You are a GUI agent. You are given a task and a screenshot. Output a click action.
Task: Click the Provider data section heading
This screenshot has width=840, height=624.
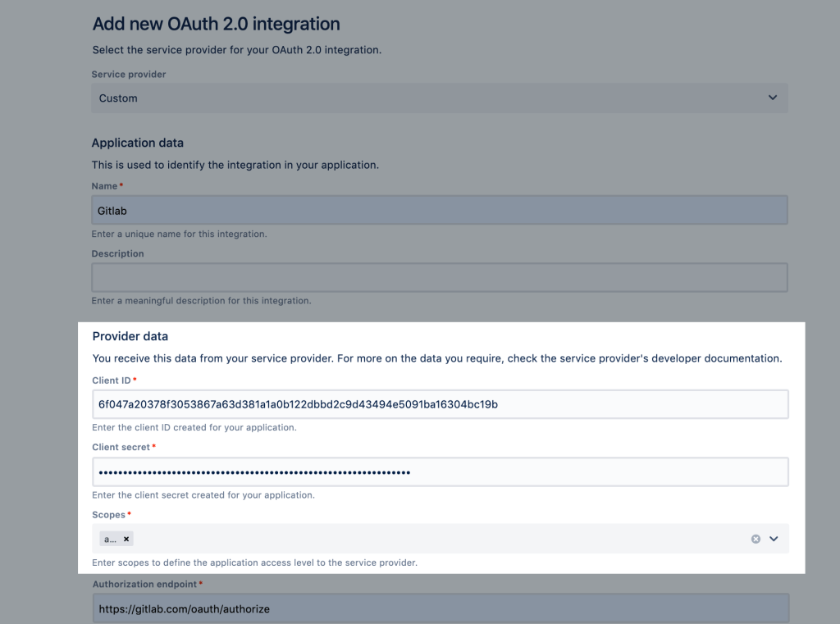point(130,336)
